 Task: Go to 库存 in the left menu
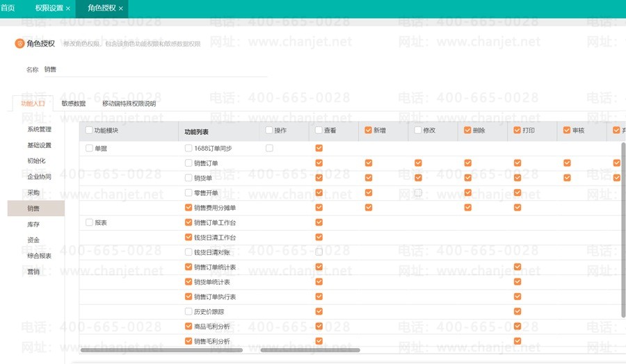pyautogui.click(x=33, y=224)
